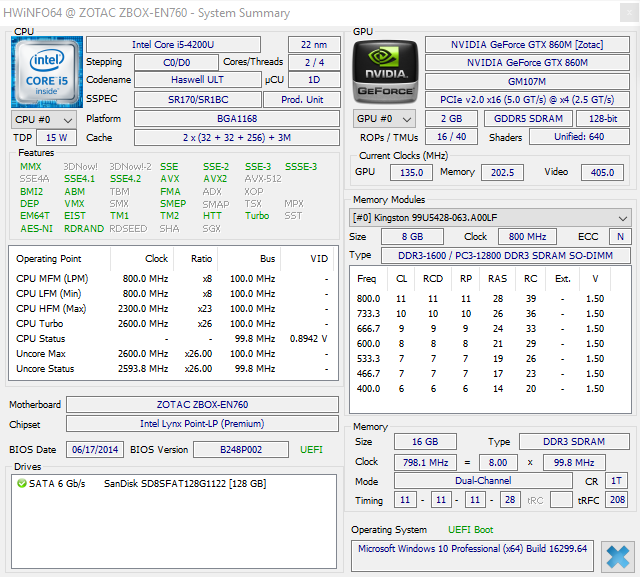This screenshot has height=577, width=640.
Task: Click the NVIDIA GeForce logo image
Action: (386, 72)
